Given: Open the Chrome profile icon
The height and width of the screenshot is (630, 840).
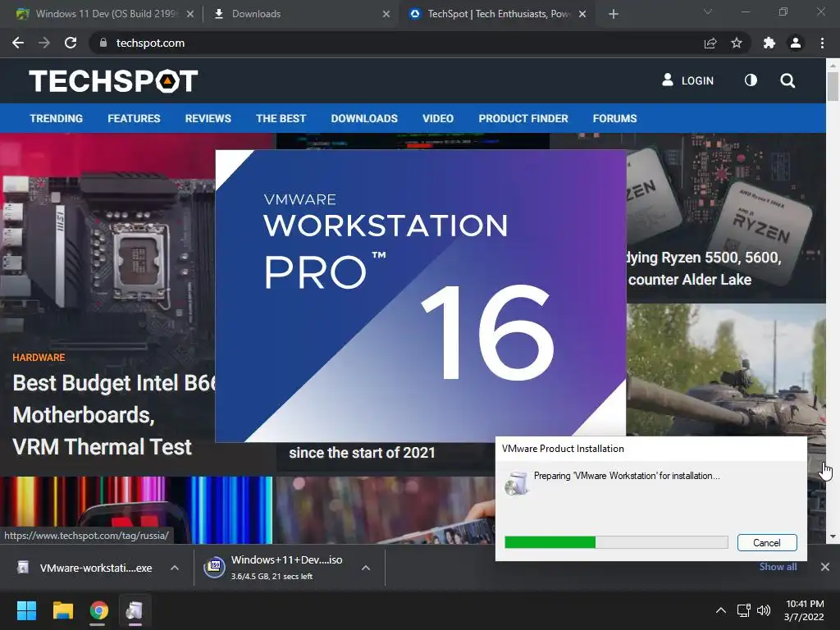Looking at the screenshot, I should pyautogui.click(x=796, y=43).
